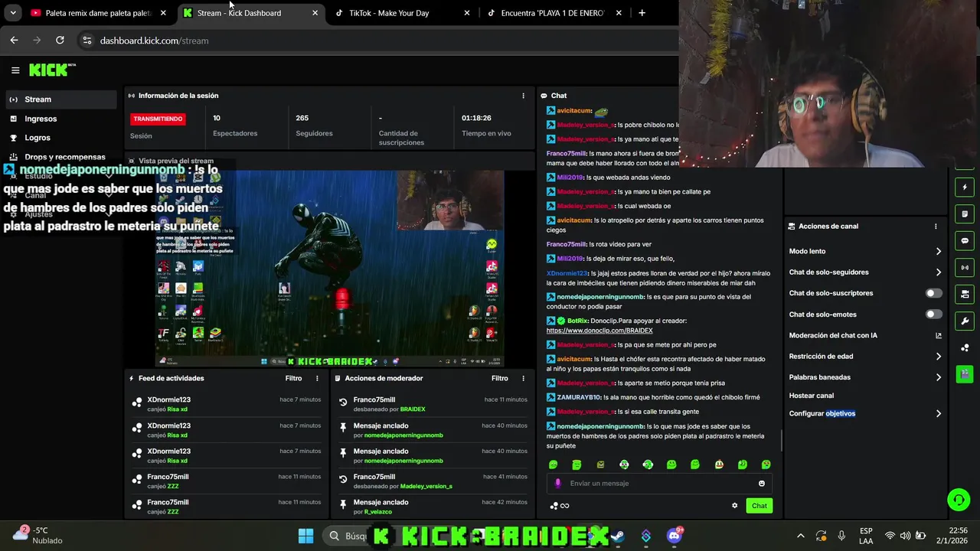Click the wrench widget in right rail
The image size is (980, 551).
tap(965, 321)
